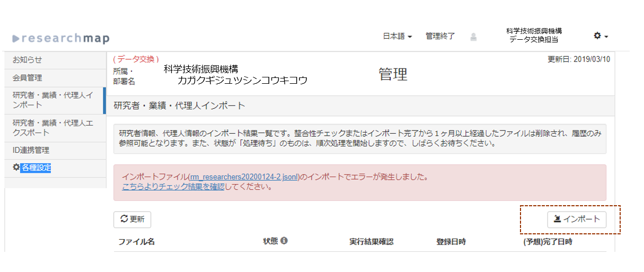644x272 pixels.
Task: Open 研究者・業績・代理人エクスポート sidebar item
Action: [x=52, y=127]
